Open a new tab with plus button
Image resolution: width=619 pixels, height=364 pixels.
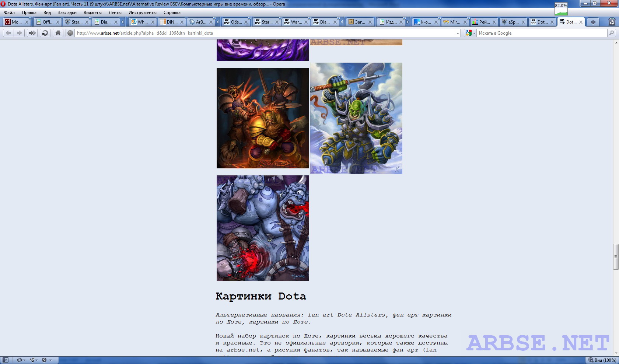click(x=593, y=22)
